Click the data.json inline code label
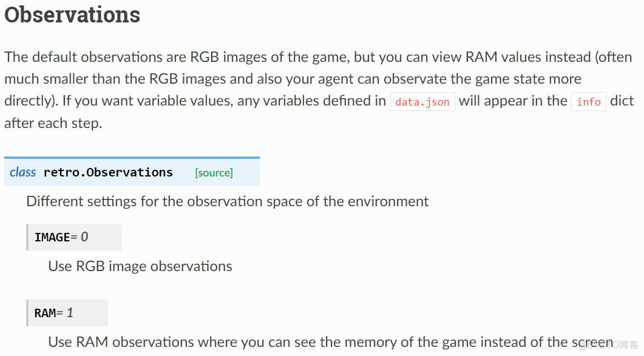 [422, 102]
